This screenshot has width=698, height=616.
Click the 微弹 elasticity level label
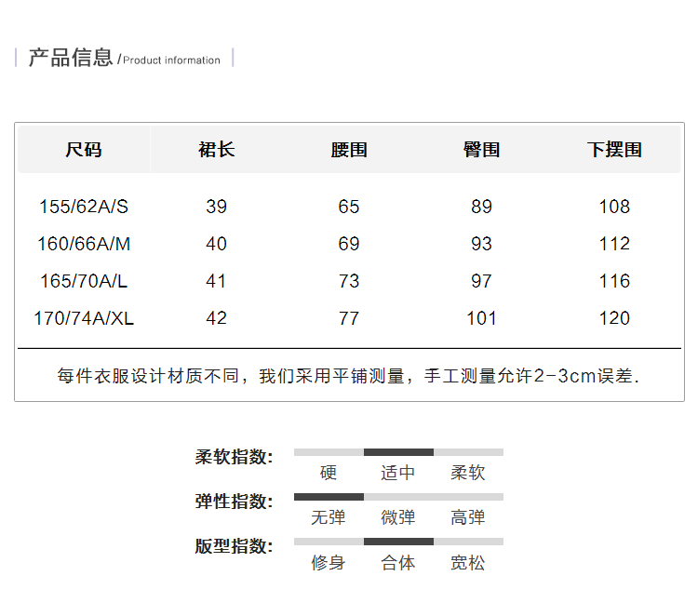point(398,517)
